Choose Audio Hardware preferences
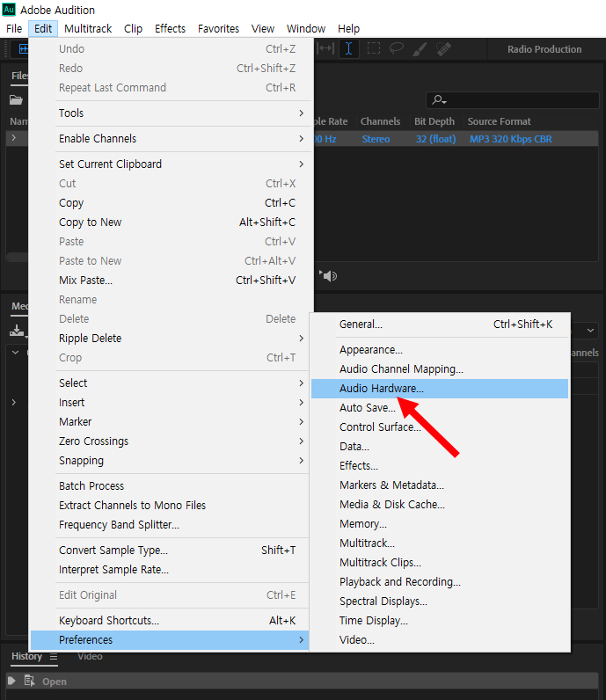606x700 pixels. point(440,389)
